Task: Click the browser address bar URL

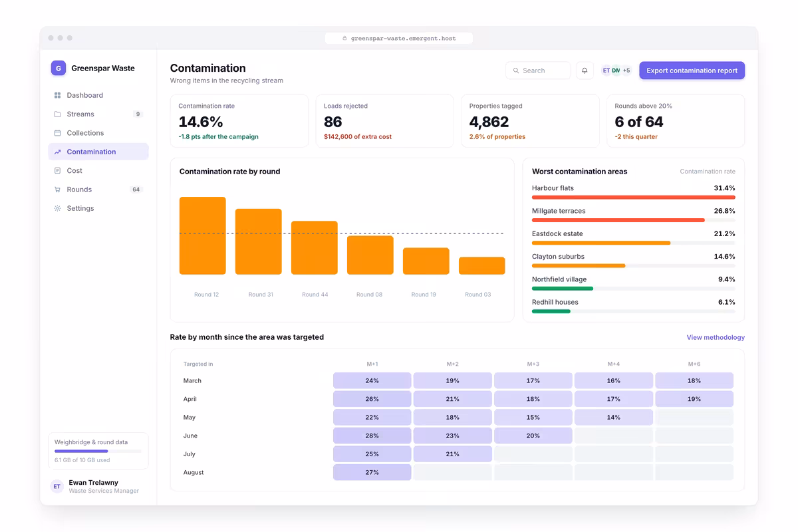Action: [403, 39]
